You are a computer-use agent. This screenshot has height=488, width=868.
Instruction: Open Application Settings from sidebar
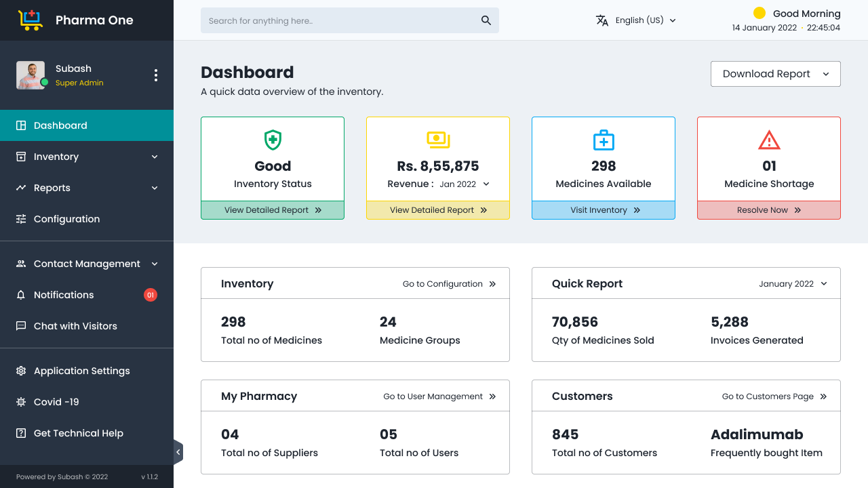point(87,371)
